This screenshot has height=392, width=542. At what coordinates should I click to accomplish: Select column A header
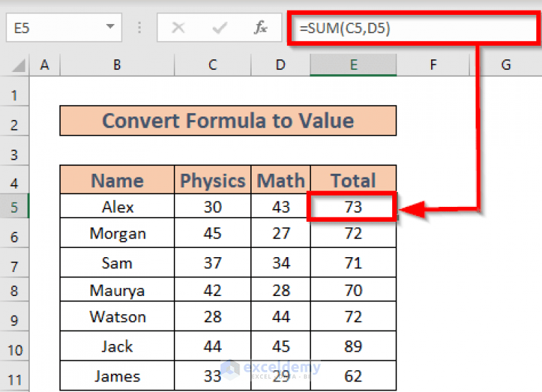(x=45, y=64)
